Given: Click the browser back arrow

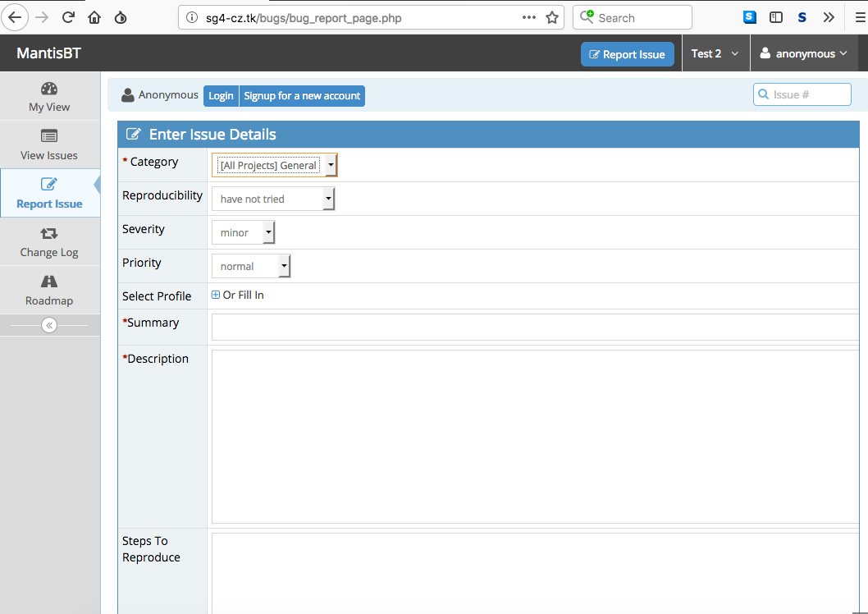Looking at the screenshot, I should tap(16, 17).
